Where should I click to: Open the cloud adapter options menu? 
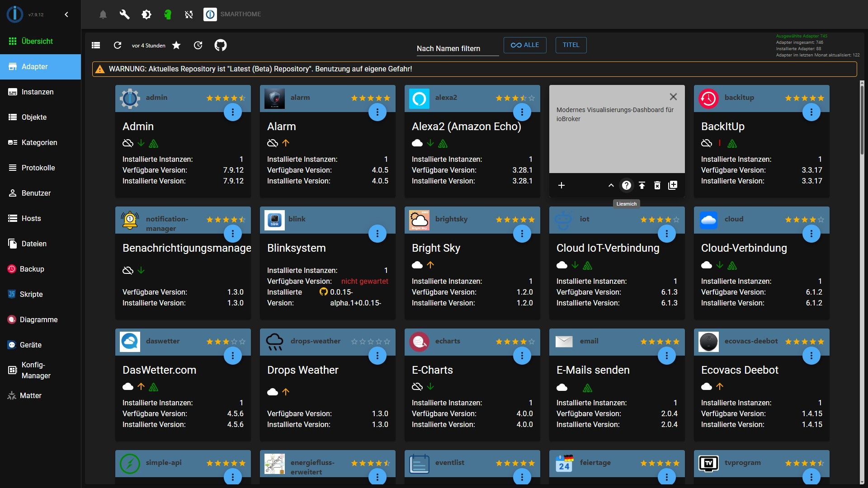[x=811, y=234]
